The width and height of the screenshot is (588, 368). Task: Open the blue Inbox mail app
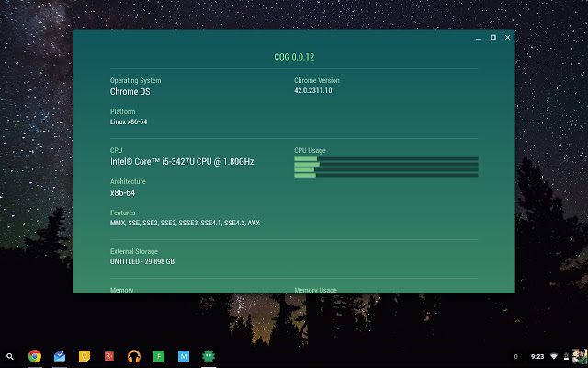pos(60,356)
